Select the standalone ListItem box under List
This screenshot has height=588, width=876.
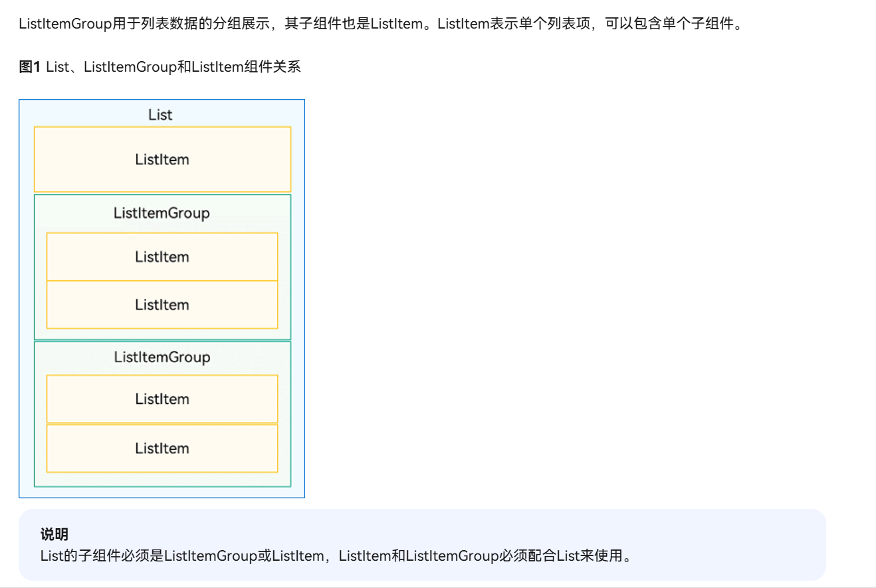coord(162,159)
